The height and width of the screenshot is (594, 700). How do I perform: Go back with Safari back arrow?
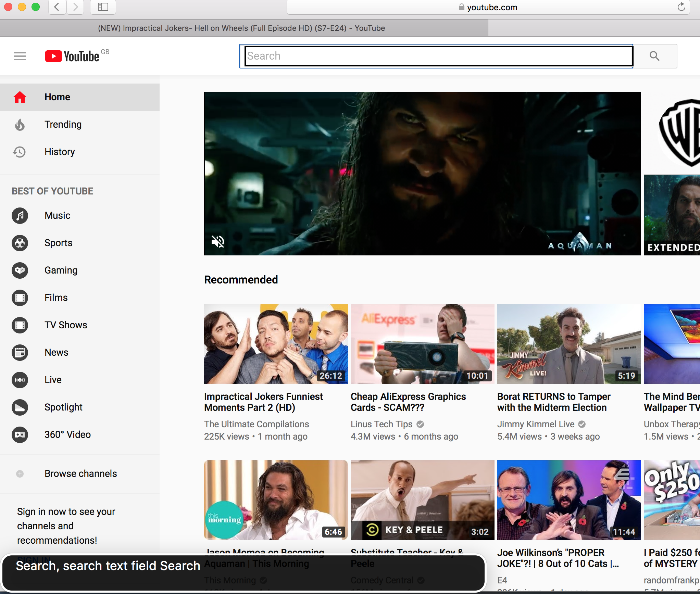point(57,7)
